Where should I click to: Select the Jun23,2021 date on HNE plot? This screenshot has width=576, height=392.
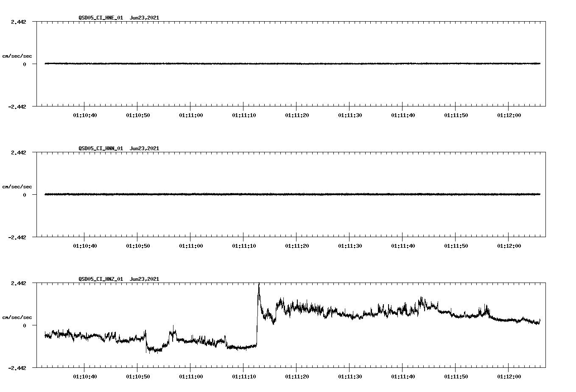145,18
